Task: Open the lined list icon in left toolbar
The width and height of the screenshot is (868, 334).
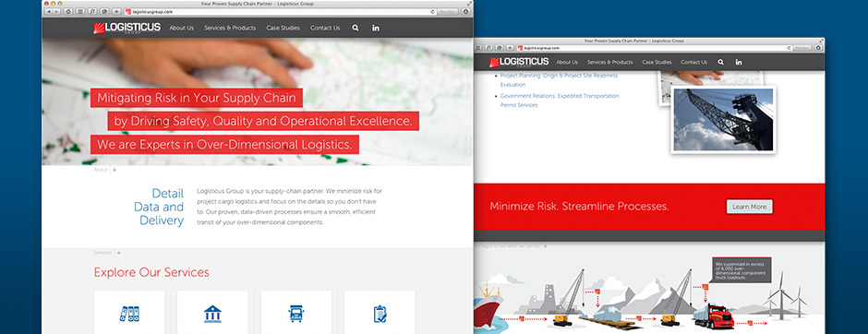Action: [x=80, y=12]
